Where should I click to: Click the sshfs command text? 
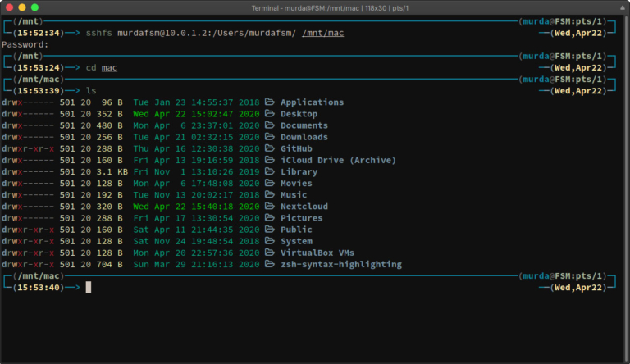(x=98, y=33)
